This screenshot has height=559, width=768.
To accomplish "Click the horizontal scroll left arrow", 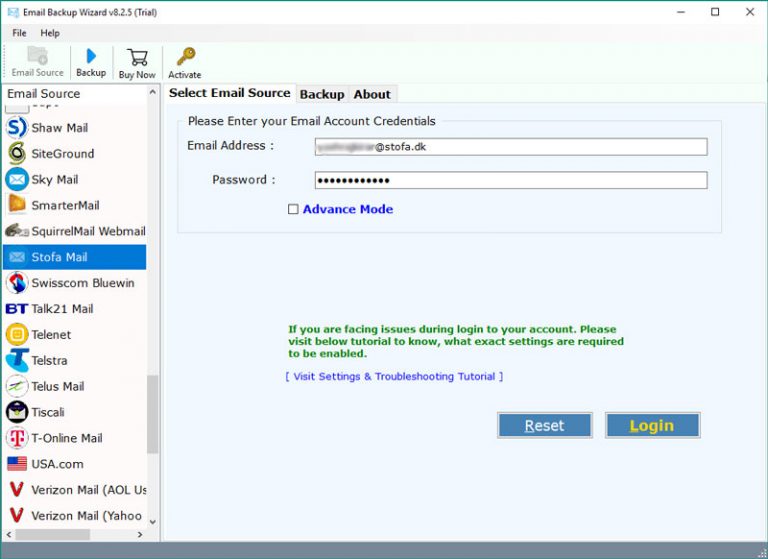I will pyautogui.click(x=9, y=535).
